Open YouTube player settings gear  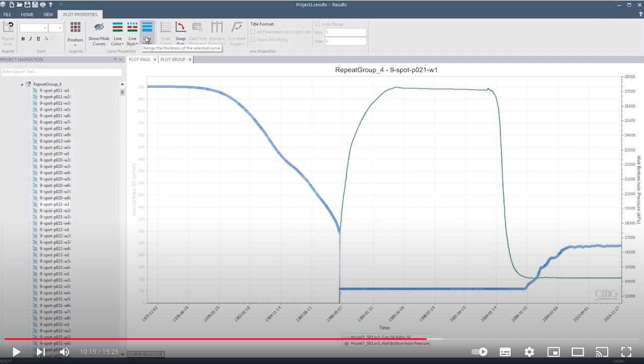click(x=529, y=352)
